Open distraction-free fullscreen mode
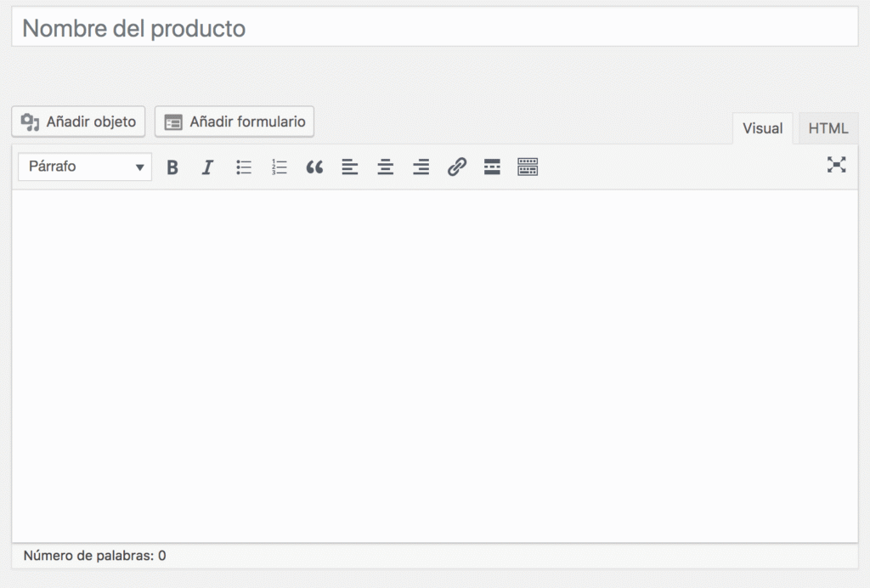Viewport: 870px width, 588px height. coord(836,165)
